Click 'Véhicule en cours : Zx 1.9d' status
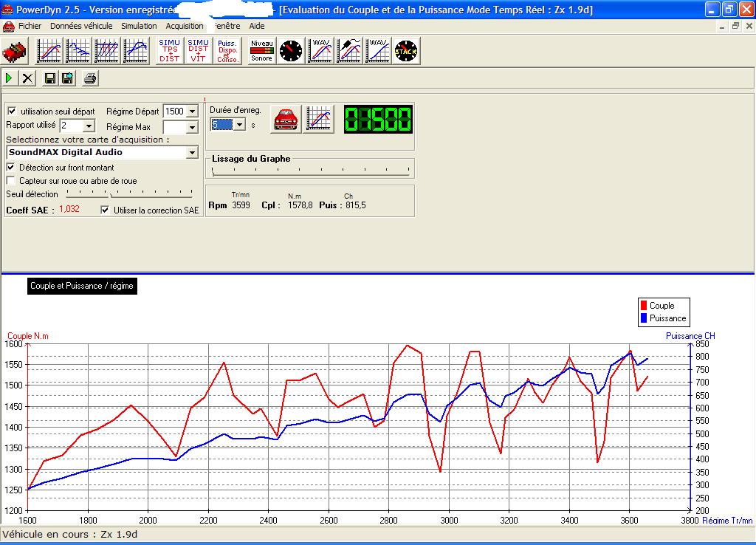Screen dimensions: 756x545 pyautogui.click(x=70, y=535)
